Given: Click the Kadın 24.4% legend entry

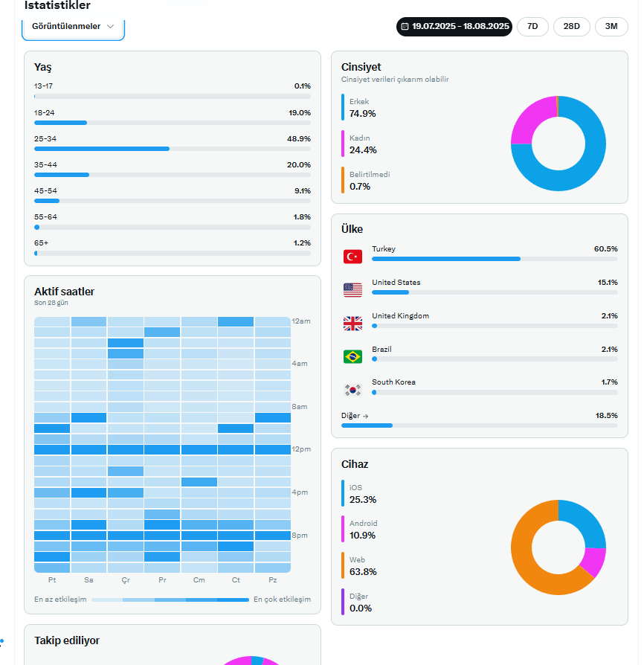Looking at the screenshot, I should (359, 144).
